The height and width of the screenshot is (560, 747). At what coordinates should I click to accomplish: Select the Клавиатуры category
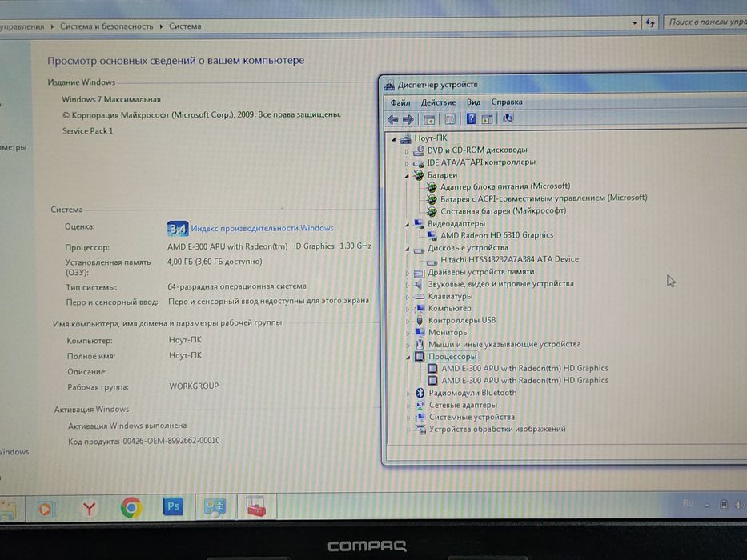point(450,296)
